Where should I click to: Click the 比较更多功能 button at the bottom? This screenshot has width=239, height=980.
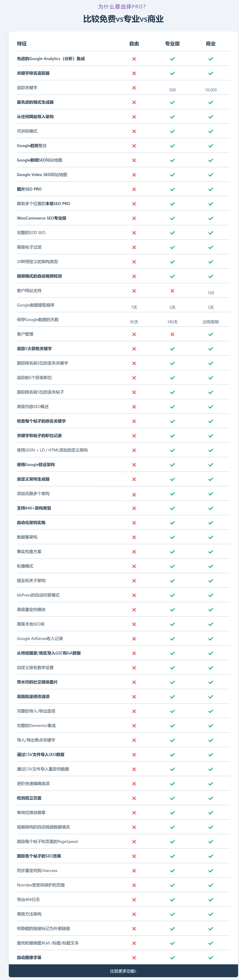point(123,971)
